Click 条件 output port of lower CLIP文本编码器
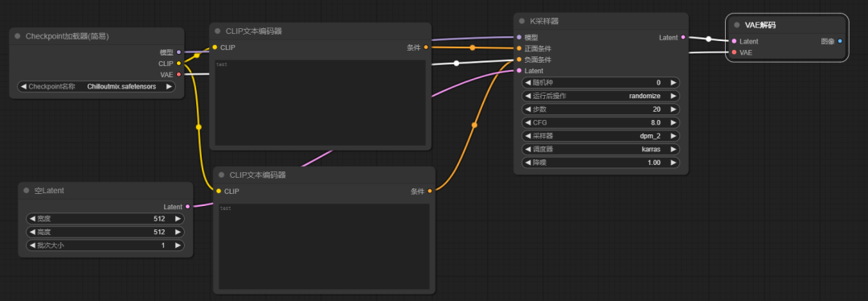The height and width of the screenshot is (301, 868). coord(429,191)
